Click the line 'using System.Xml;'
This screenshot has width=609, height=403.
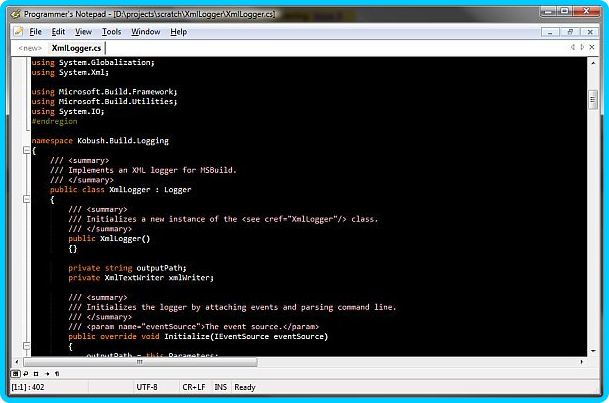(x=70, y=72)
